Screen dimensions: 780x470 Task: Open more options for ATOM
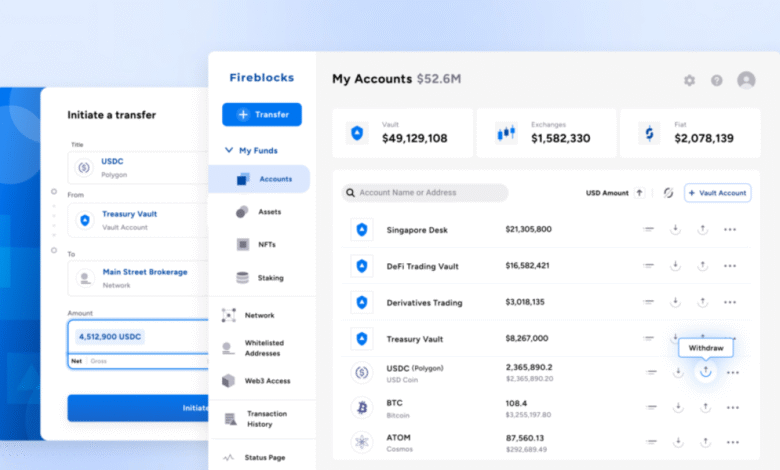click(733, 442)
